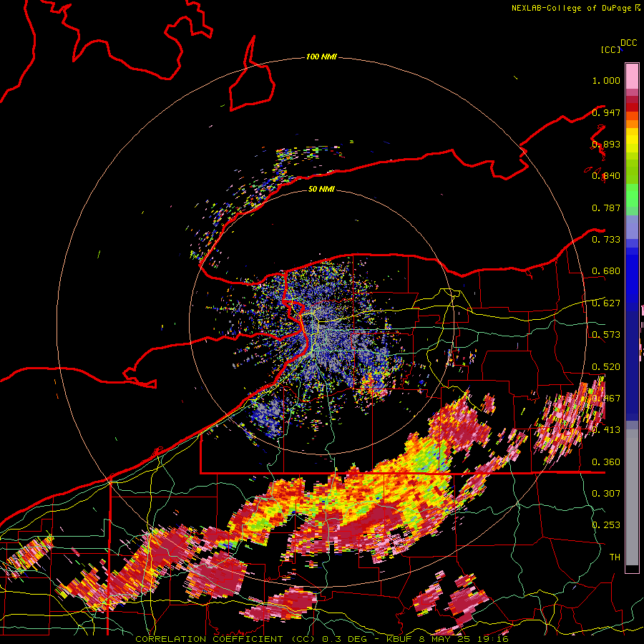Click the 100 NMI range ring label
The width and height of the screenshot is (644, 644).
321,57
